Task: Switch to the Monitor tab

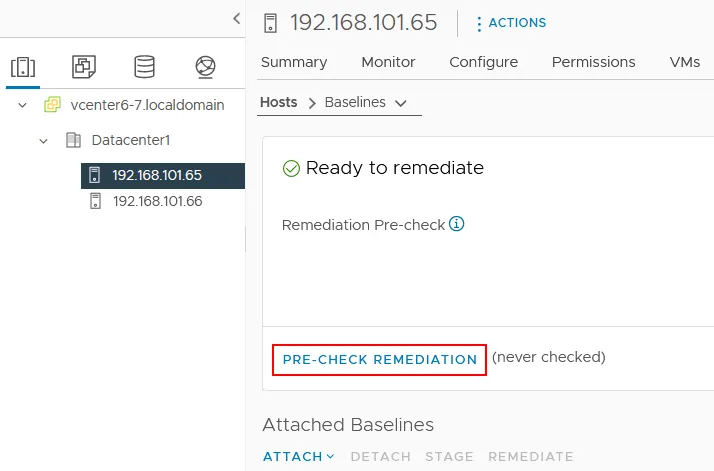Action: coord(388,62)
